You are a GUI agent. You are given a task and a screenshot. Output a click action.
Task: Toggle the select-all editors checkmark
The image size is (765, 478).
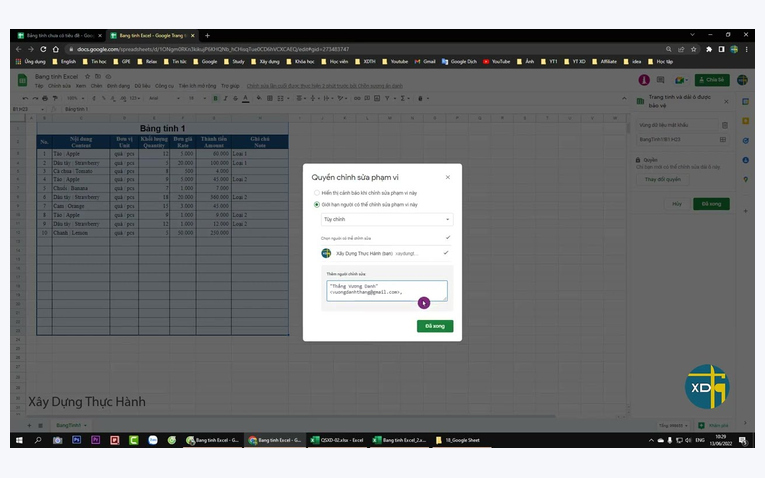pos(447,238)
